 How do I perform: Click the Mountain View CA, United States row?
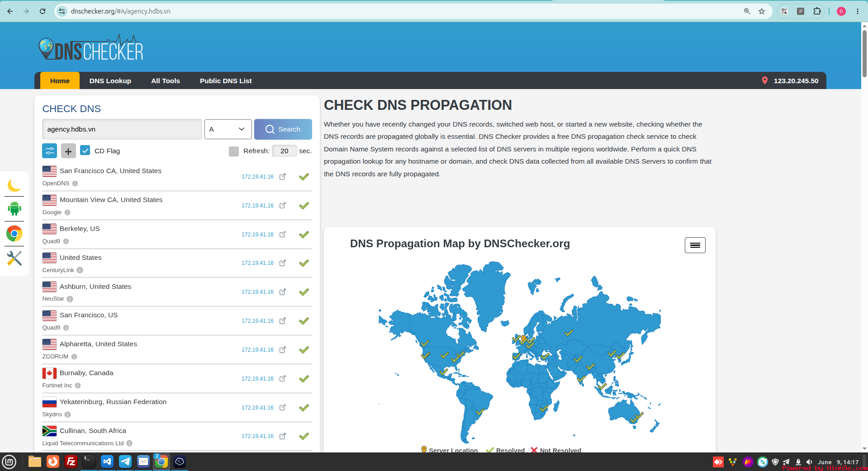coord(177,206)
